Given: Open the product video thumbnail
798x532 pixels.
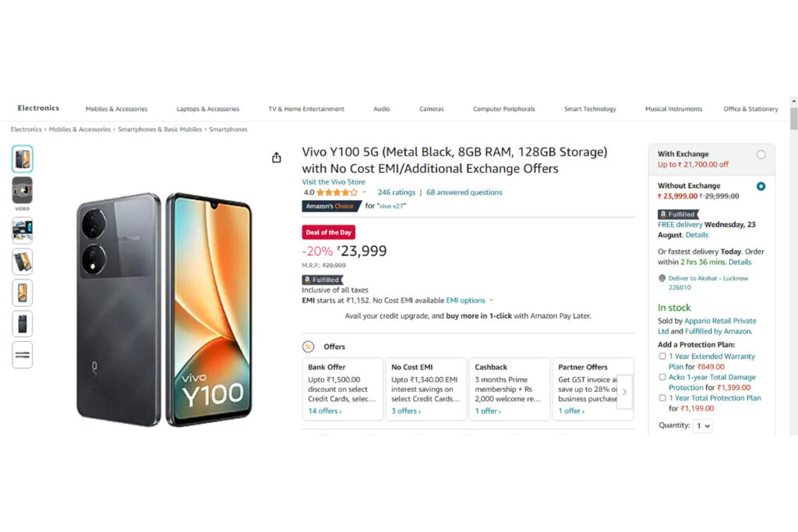Looking at the screenshot, I should click(23, 190).
